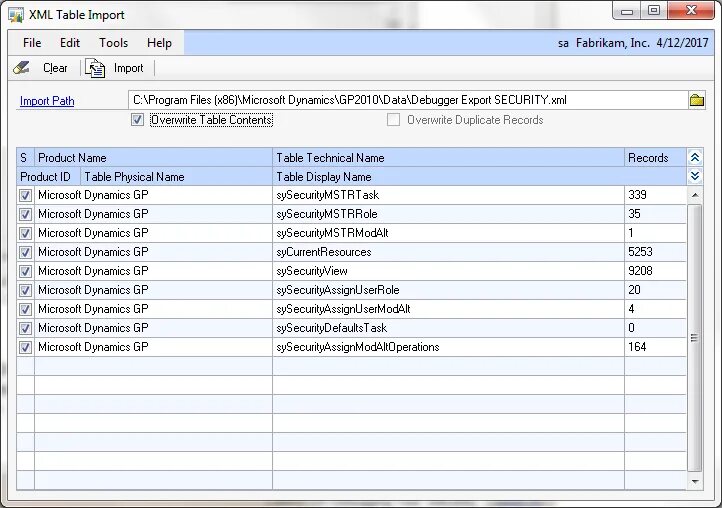This screenshot has height=508, width=722.
Task: Click the 9208 records value
Action: pyautogui.click(x=640, y=271)
